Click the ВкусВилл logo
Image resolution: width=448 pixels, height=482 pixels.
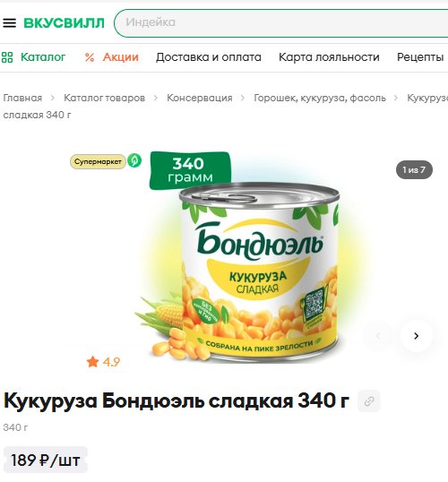coord(64,23)
